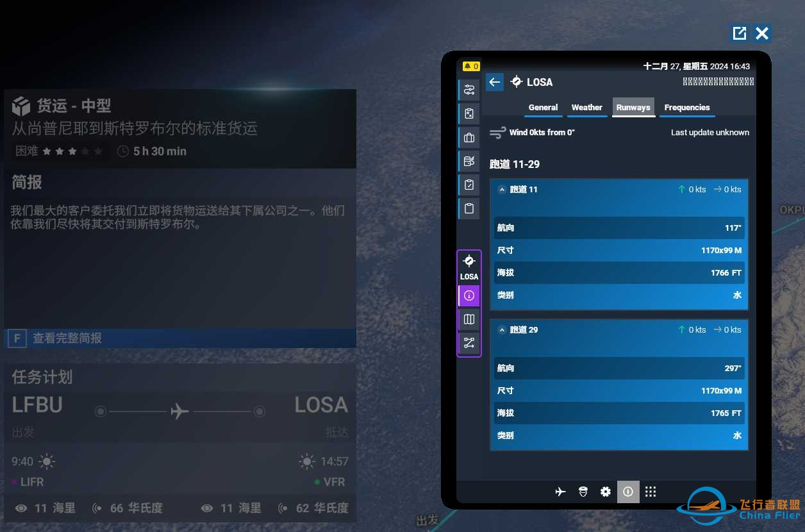
Task: Open the Frequencies tab
Action: tap(686, 108)
